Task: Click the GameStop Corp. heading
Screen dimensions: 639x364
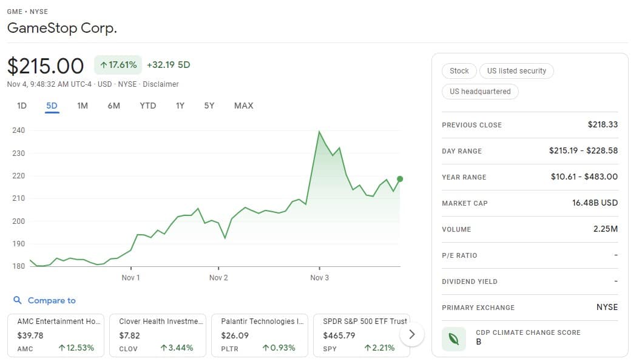Action: (x=62, y=28)
